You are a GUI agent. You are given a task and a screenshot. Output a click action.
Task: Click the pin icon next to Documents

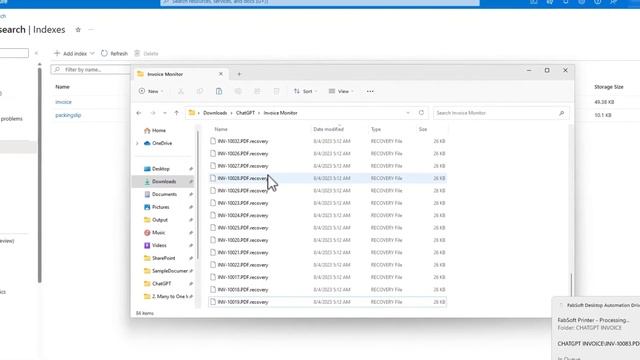[x=191, y=194]
